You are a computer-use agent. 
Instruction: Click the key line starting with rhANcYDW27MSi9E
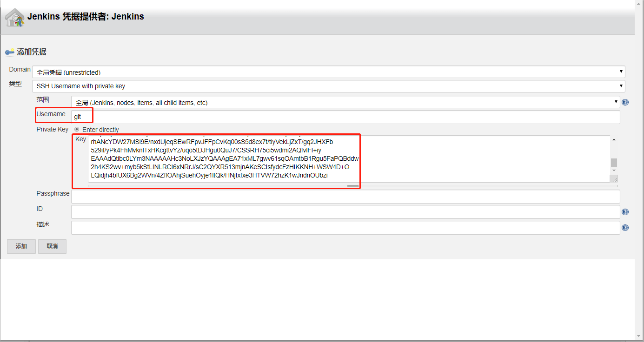point(212,142)
